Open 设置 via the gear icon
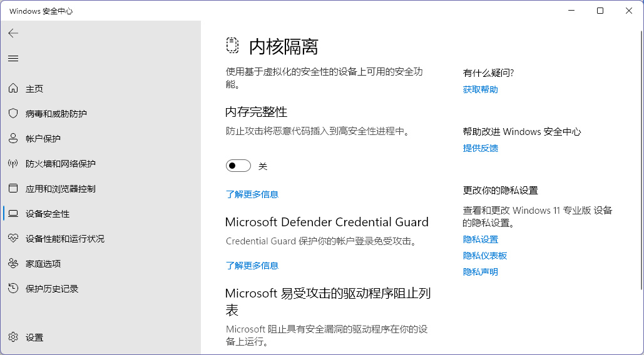The height and width of the screenshot is (355, 644). pyautogui.click(x=13, y=337)
